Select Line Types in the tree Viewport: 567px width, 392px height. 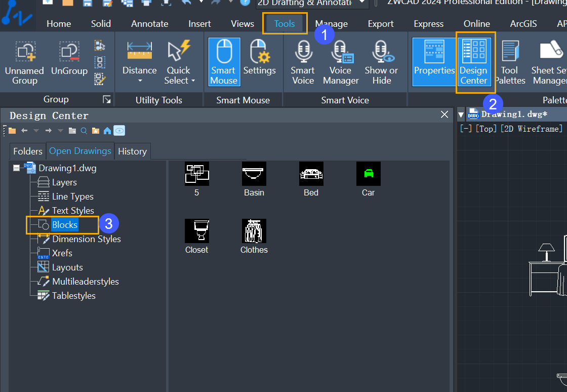click(x=73, y=197)
